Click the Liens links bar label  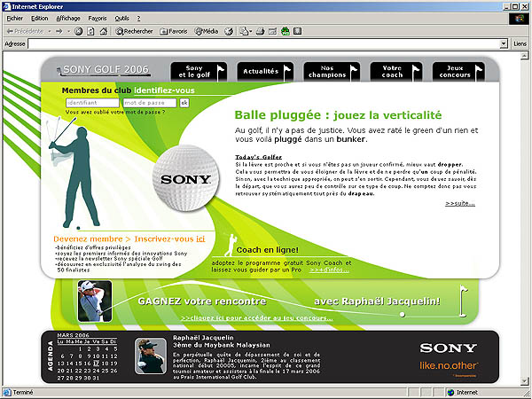coord(520,43)
